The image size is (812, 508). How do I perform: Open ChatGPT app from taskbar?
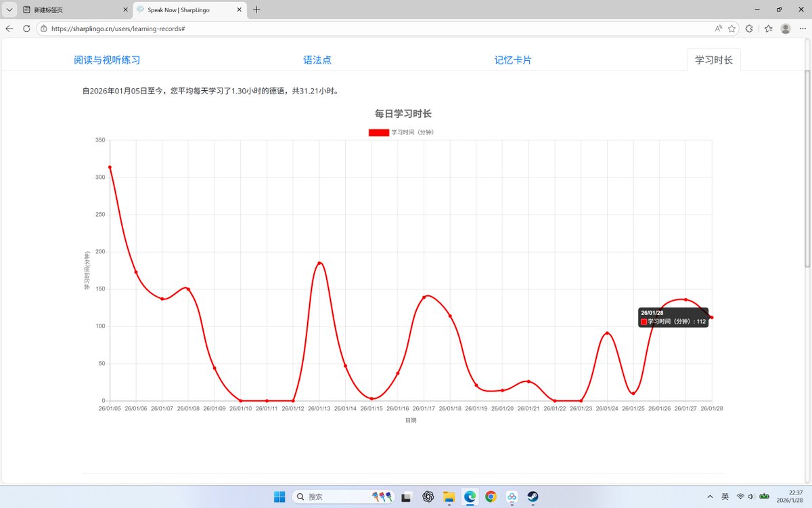[428, 496]
